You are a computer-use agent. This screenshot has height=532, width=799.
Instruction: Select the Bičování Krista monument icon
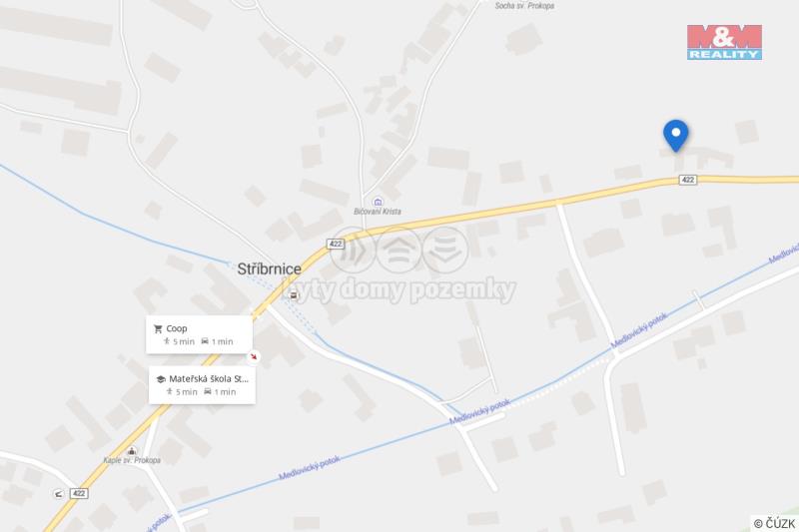point(378,202)
